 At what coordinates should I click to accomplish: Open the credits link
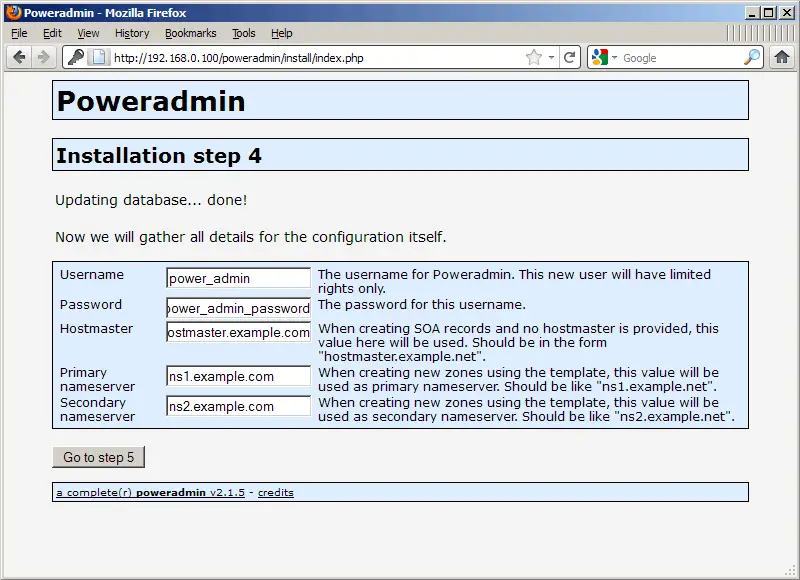[276, 492]
